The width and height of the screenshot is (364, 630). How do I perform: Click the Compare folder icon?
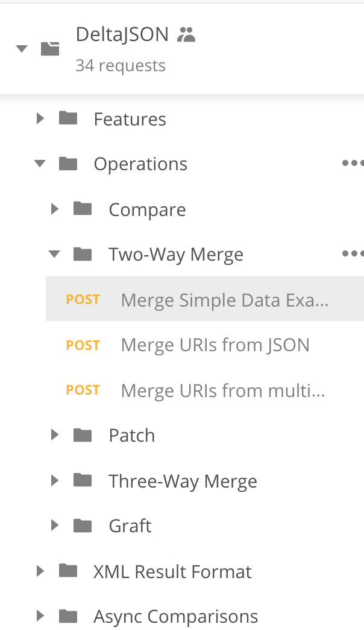pos(83,209)
